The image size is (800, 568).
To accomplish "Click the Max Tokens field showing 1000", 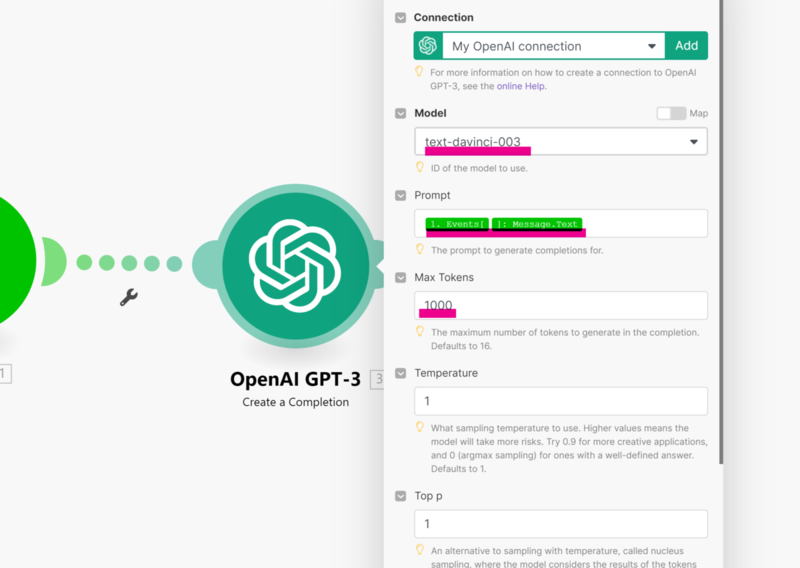I will [x=561, y=305].
